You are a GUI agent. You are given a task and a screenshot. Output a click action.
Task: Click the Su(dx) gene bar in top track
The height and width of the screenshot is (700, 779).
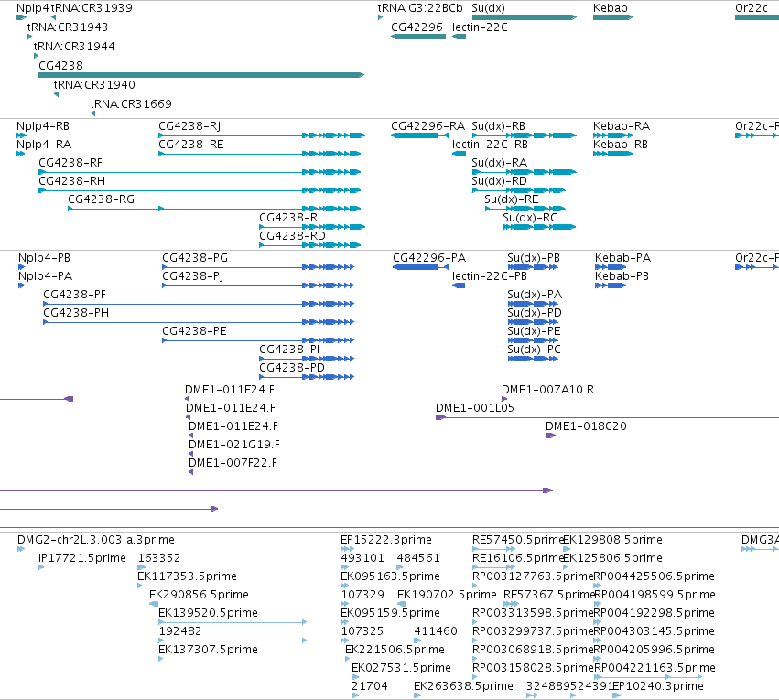point(525,17)
